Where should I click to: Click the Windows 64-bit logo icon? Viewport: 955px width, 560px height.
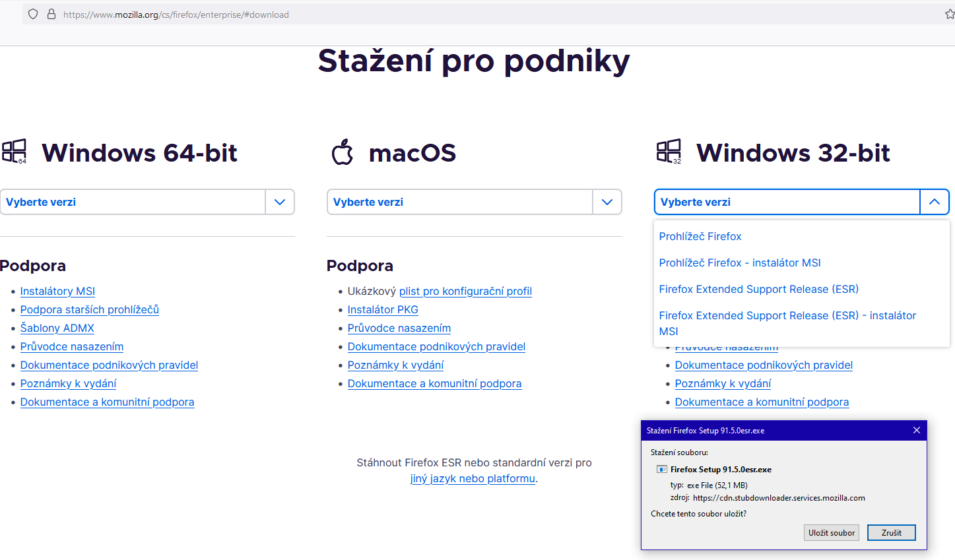coord(15,152)
